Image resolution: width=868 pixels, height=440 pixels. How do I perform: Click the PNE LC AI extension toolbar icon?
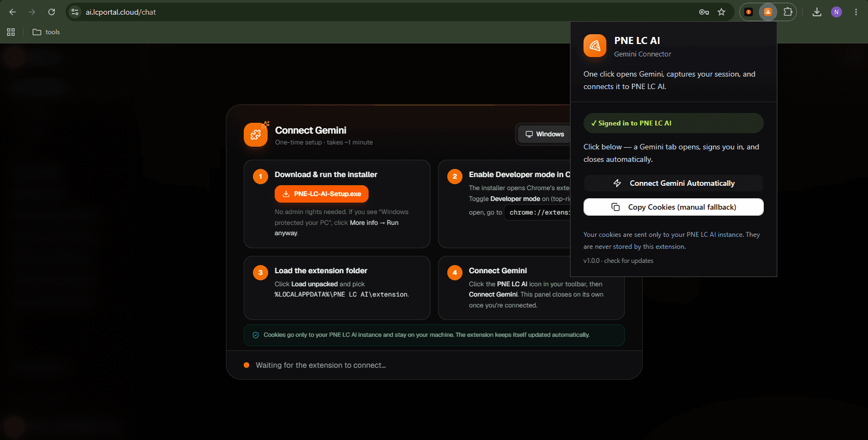pyautogui.click(x=768, y=12)
